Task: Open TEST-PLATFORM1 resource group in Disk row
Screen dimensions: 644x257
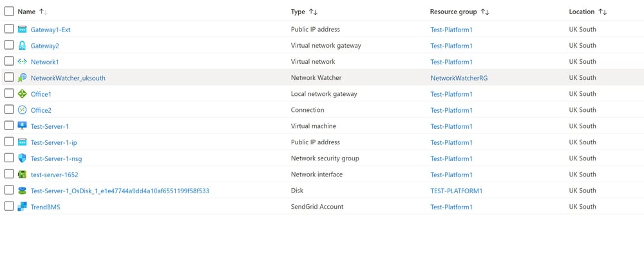Action: pyautogui.click(x=457, y=191)
